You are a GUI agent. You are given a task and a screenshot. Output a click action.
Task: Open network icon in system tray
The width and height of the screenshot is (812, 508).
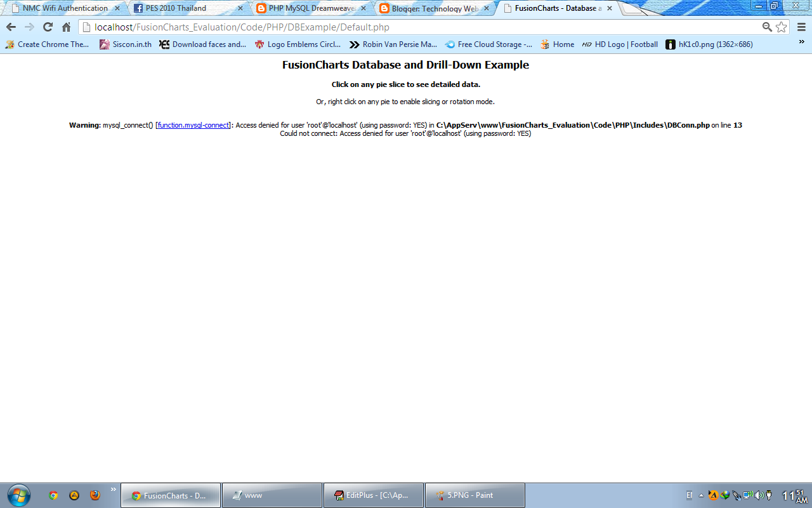(748, 495)
